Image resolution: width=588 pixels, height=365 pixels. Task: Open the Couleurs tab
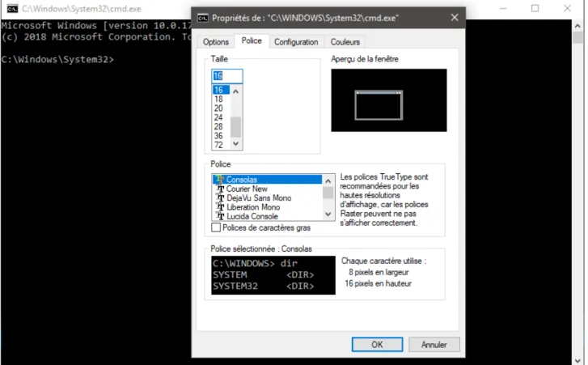(345, 42)
